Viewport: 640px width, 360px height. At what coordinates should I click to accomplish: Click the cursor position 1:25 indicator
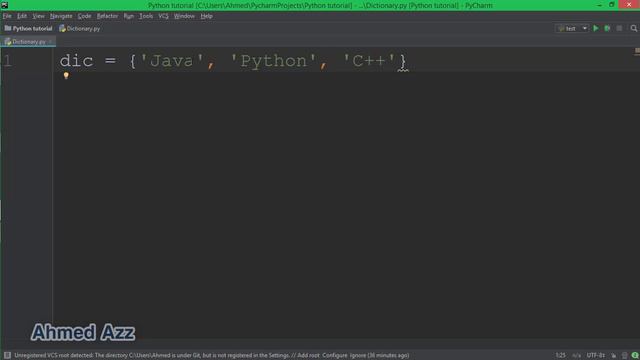[560, 355]
